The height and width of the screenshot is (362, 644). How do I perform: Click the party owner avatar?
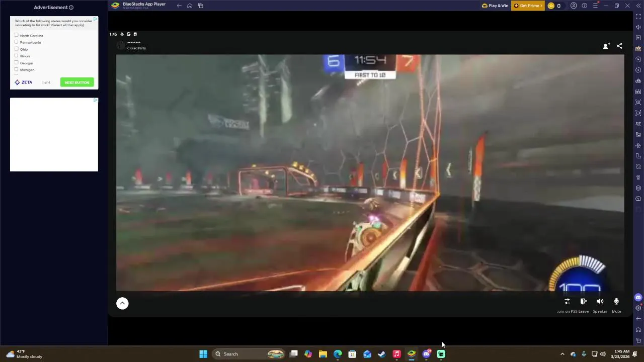(121, 46)
